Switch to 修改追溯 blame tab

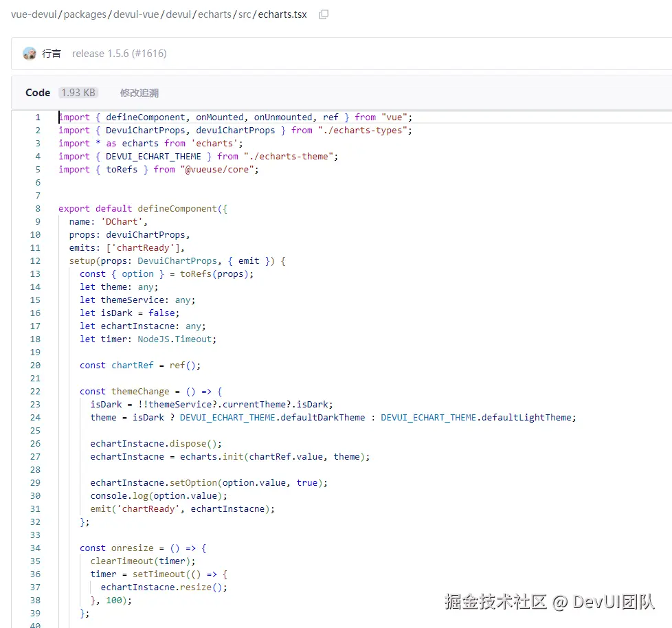point(139,93)
